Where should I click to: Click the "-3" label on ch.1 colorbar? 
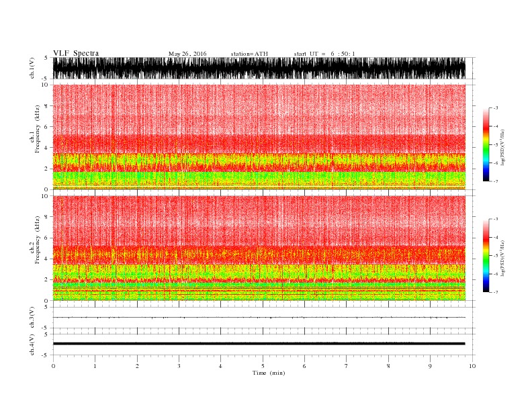[x=496, y=108]
